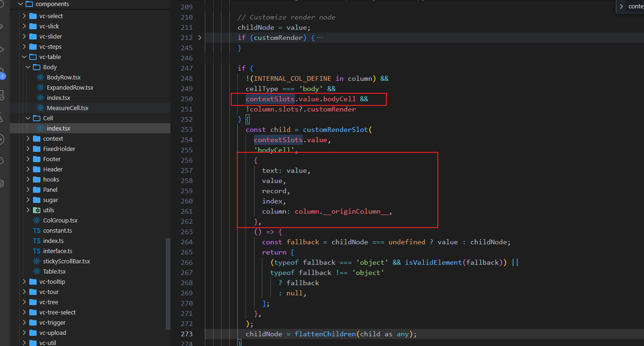Click the TS icon beside constant.ts
The height and width of the screenshot is (346, 644).
click(x=36, y=230)
